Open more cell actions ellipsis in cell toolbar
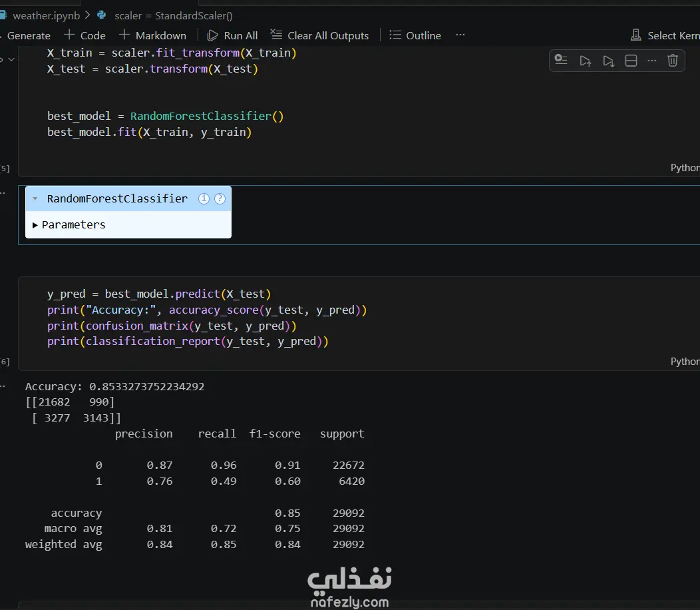Viewport: 700px width, 610px height. coord(652,61)
